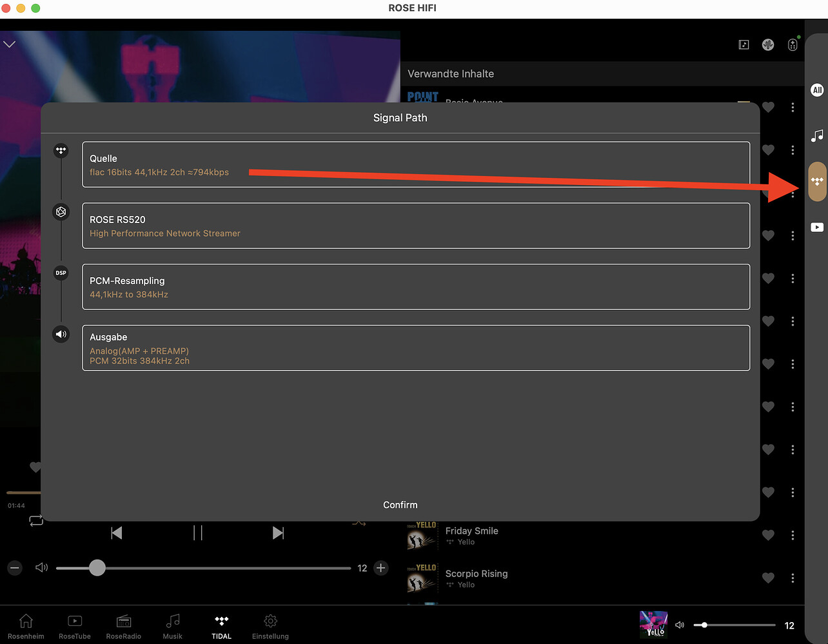This screenshot has width=828, height=644.
Task: Open the audio waveform icon in the top bar
Action: coord(768,44)
